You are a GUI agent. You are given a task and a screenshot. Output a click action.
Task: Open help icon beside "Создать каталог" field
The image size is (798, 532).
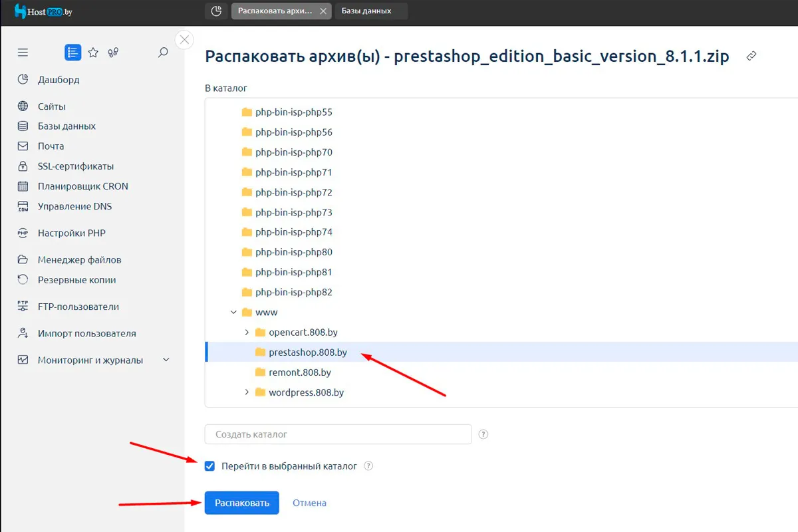pyautogui.click(x=483, y=434)
